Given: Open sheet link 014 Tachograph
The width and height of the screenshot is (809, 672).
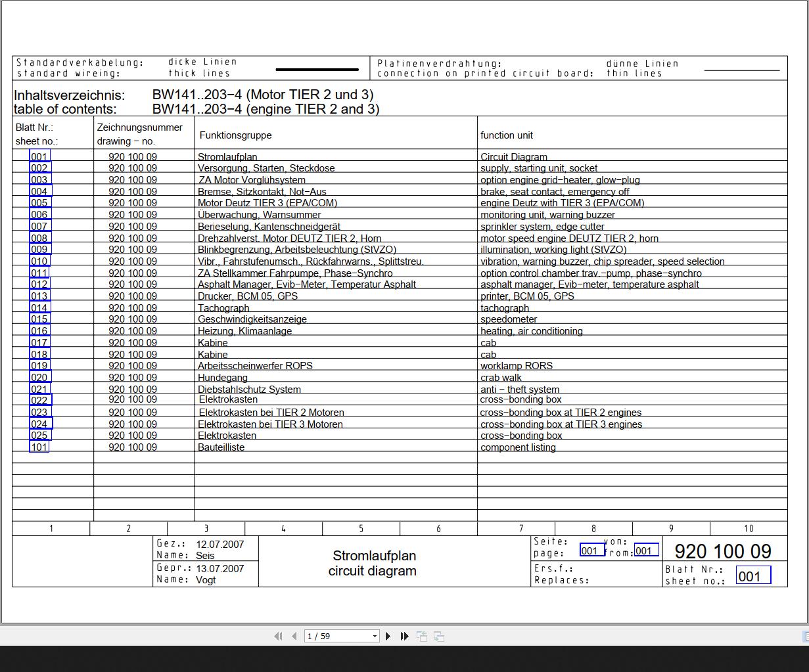Looking at the screenshot, I should (39, 307).
